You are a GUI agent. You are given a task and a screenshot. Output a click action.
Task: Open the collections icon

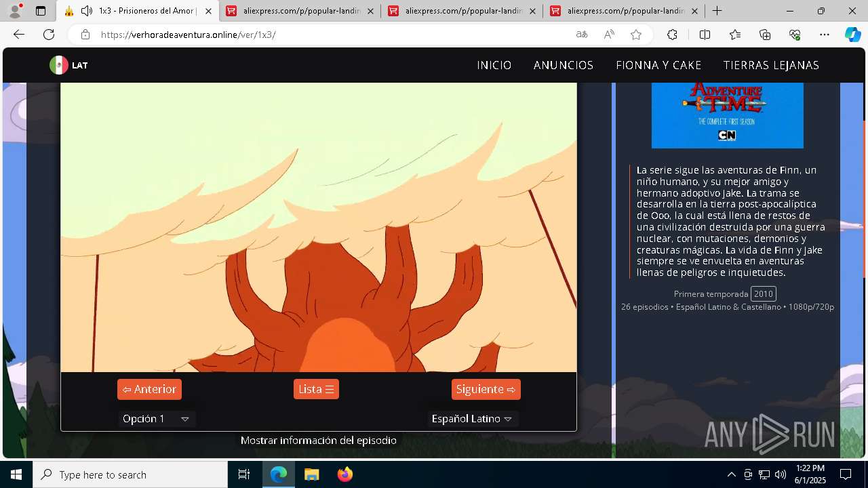coord(765,35)
